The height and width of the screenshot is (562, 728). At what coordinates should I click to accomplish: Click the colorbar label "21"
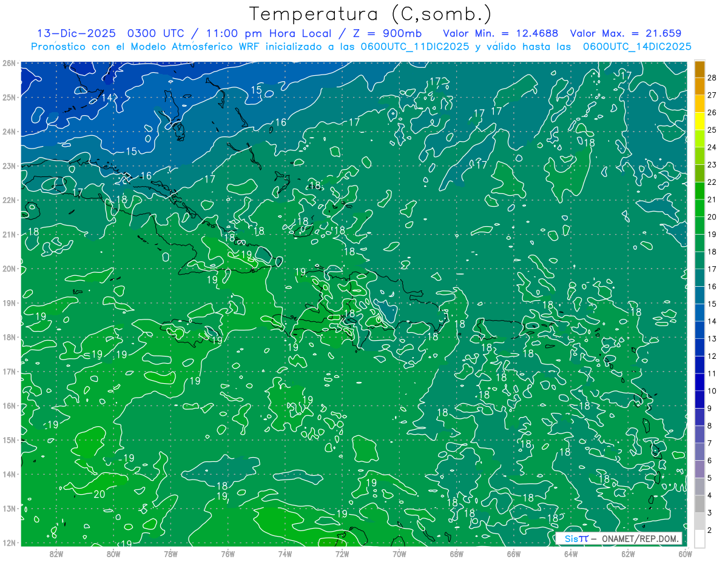pyautogui.click(x=712, y=199)
